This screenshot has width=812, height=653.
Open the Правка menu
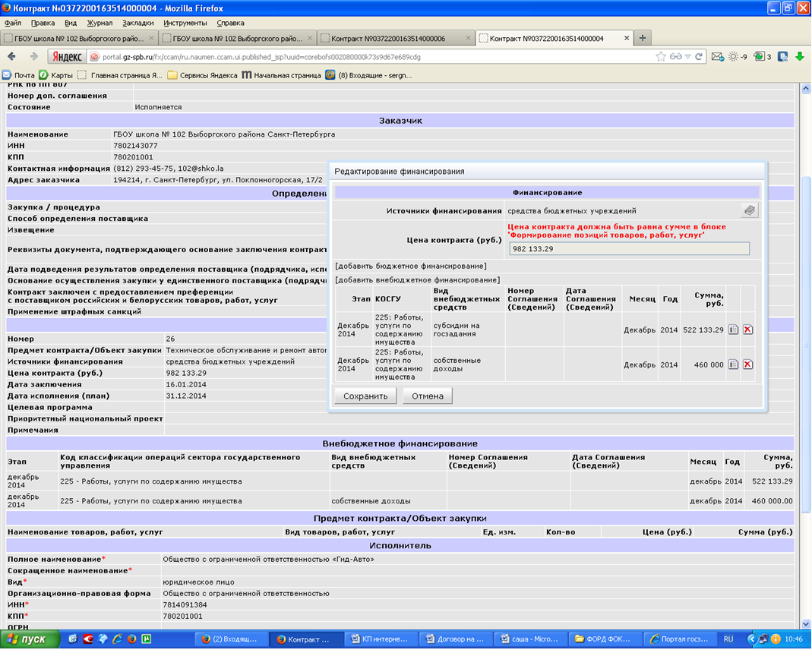pos(43,23)
